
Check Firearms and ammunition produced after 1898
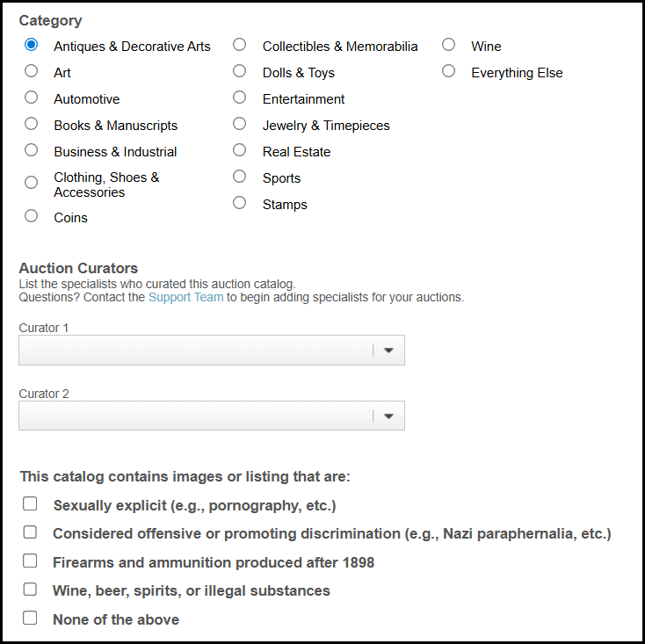click(30, 561)
